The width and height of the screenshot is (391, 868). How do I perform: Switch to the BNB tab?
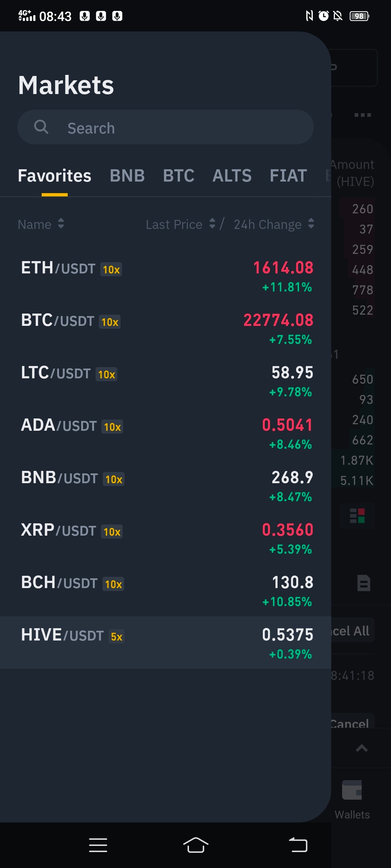127,176
